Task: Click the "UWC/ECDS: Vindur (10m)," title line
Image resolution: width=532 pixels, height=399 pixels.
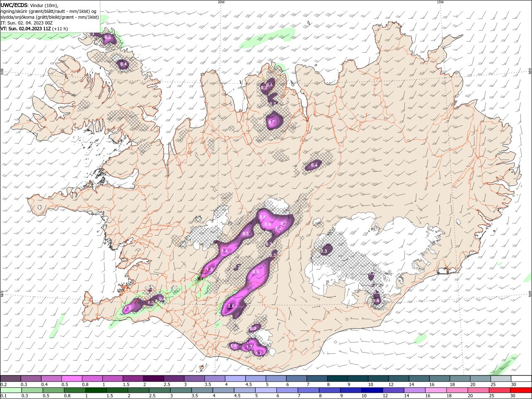Action: pyautogui.click(x=30, y=5)
